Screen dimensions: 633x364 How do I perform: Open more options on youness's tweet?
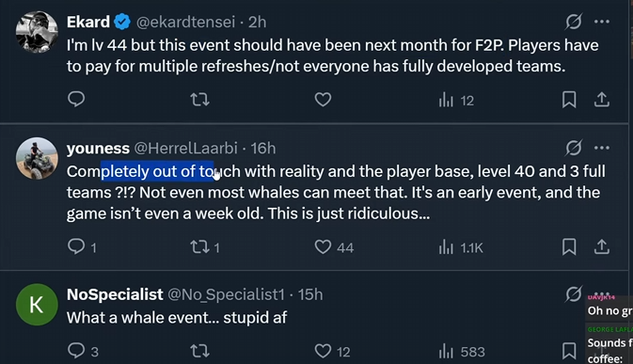pyautogui.click(x=602, y=148)
